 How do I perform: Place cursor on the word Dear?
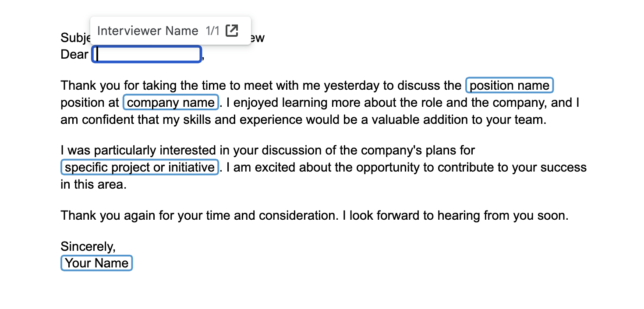coord(74,55)
